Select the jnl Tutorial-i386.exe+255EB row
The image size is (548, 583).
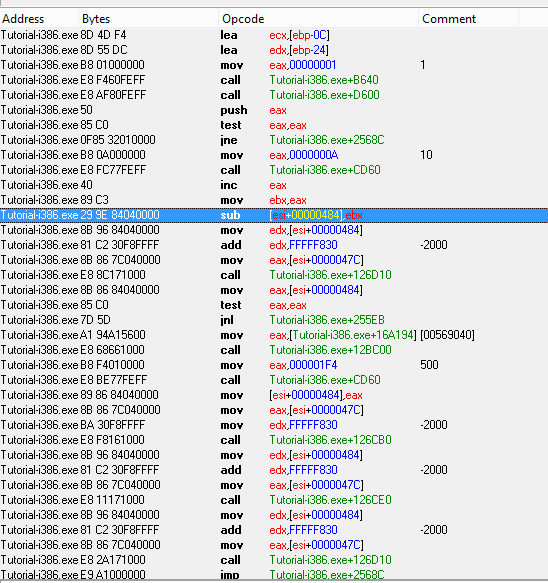[274, 320]
